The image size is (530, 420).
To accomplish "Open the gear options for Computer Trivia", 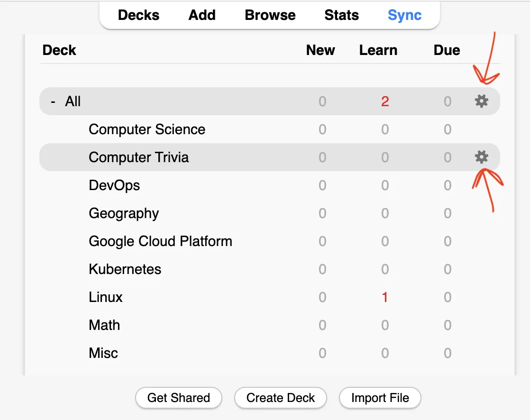I will point(481,157).
